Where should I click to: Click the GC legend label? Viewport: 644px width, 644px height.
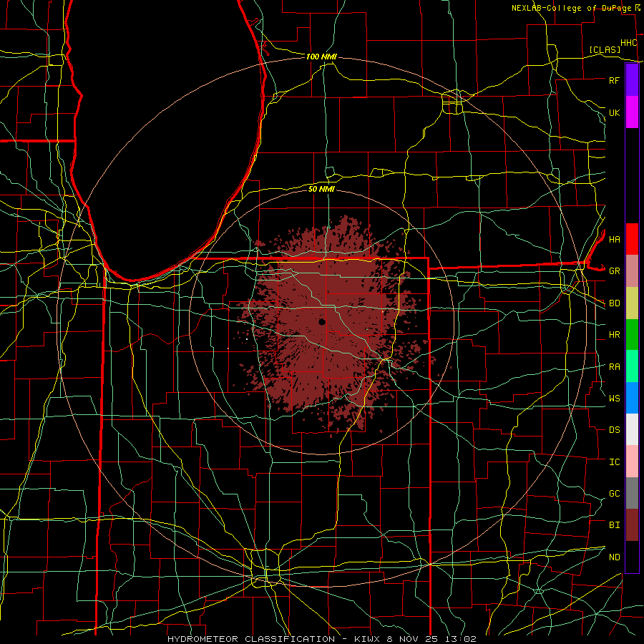pyautogui.click(x=614, y=494)
